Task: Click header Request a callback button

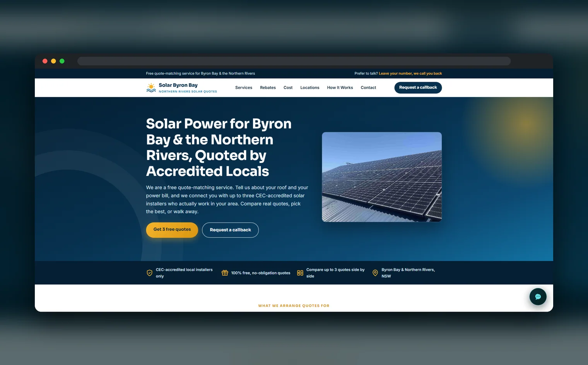Action: tap(418, 87)
